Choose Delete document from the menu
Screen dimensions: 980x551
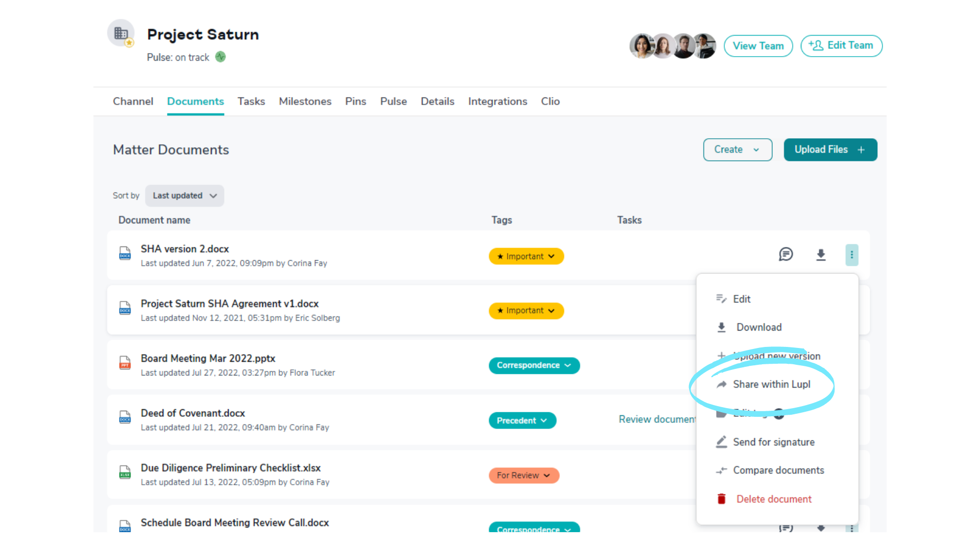click(773, 499)
